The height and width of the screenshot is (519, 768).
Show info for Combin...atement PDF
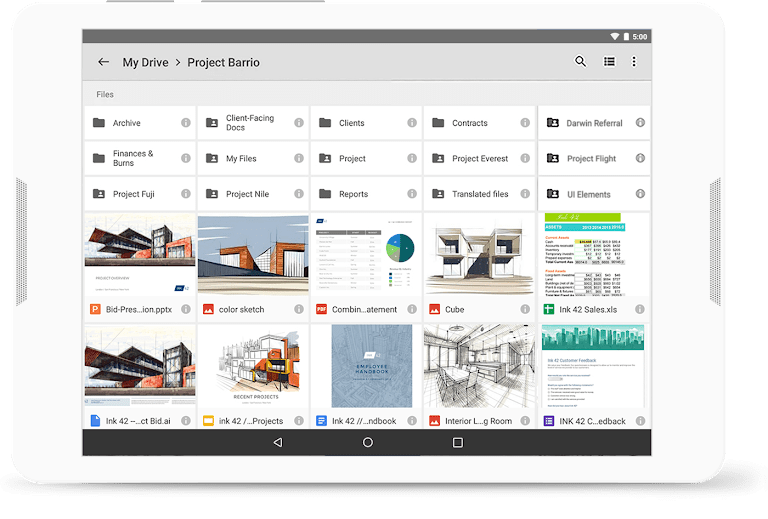412,309
